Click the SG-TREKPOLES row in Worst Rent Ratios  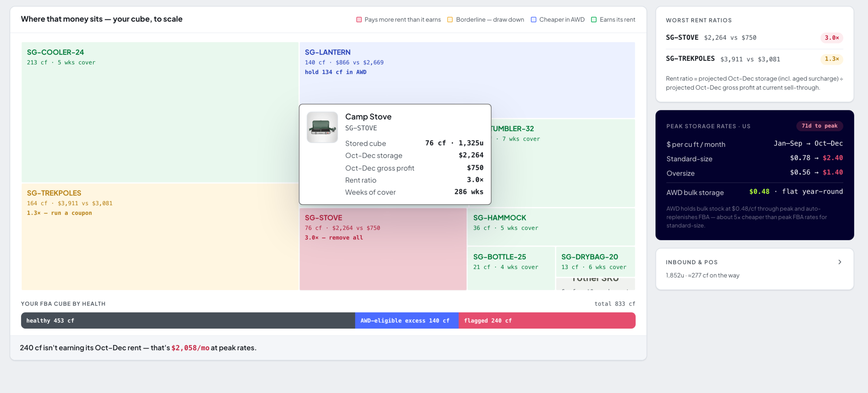[x=754, y=59]
